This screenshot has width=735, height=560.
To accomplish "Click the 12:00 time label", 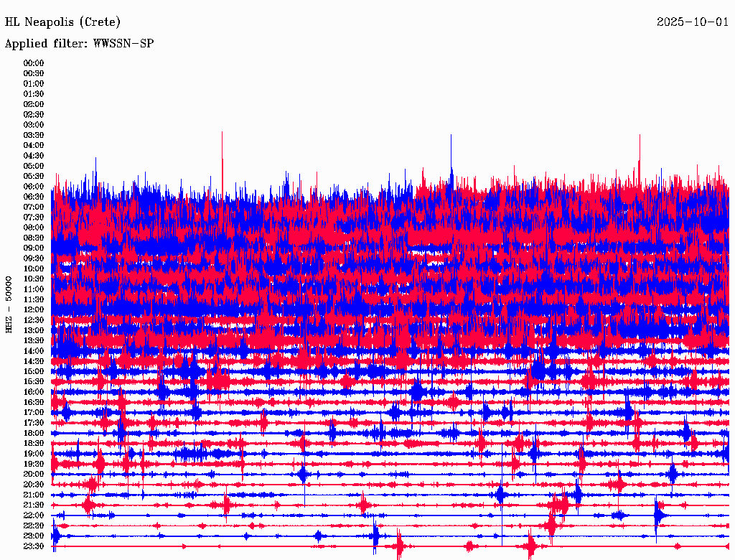I will pos(34,310).
